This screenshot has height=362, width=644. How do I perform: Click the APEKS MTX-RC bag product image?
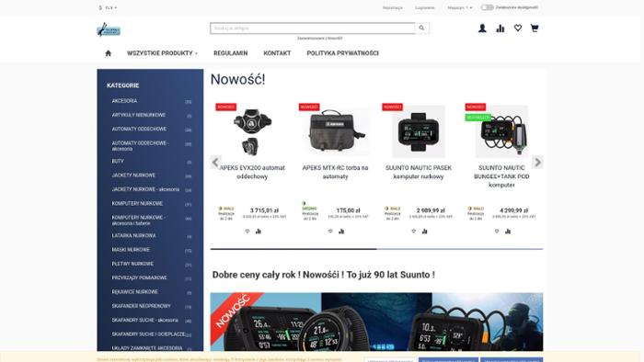click(335, 131)
